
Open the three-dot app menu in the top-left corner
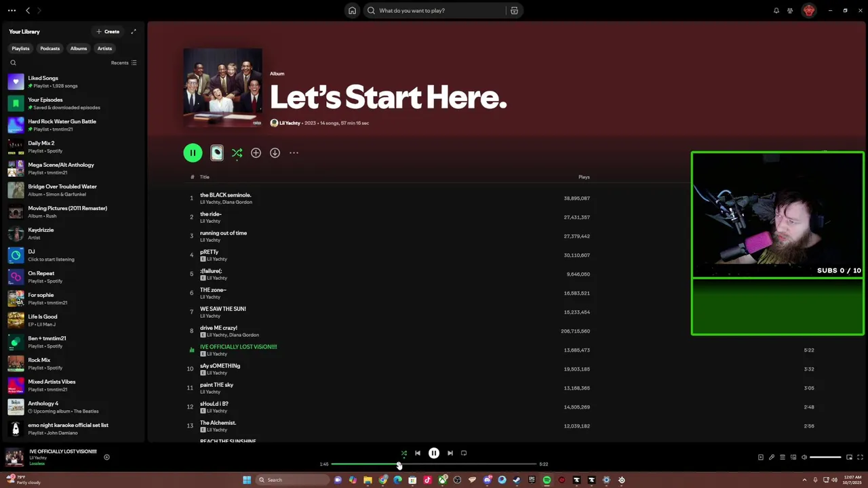coord(12,10)
